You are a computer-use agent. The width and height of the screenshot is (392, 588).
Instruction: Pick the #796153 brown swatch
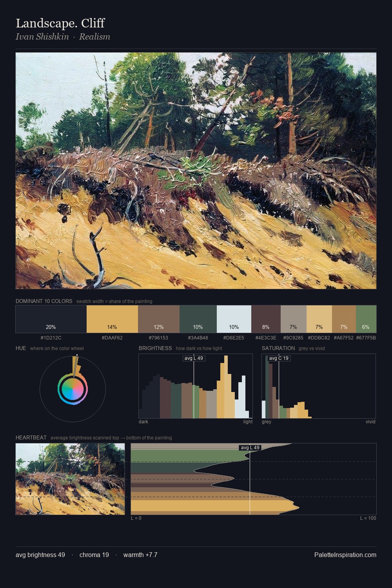point(159,319)
